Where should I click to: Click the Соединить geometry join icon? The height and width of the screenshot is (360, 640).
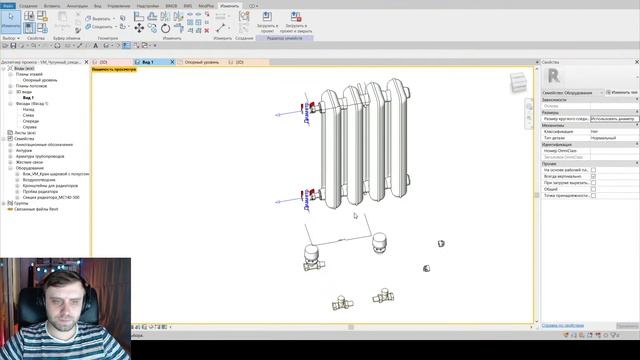point(88,27)
